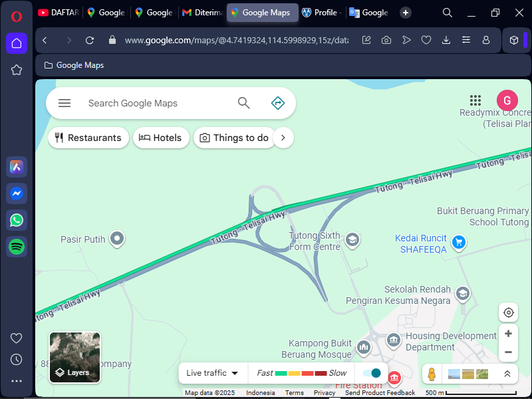Switch to the Gmail Diterima tab
Viewport: 532px width, 399px height.
coord(203,13)
